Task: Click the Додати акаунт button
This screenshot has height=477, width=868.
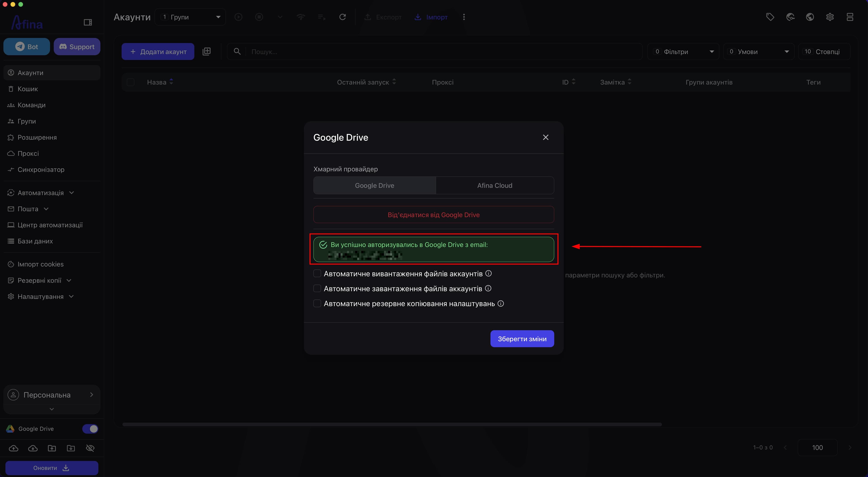Action: click(158, 52)
